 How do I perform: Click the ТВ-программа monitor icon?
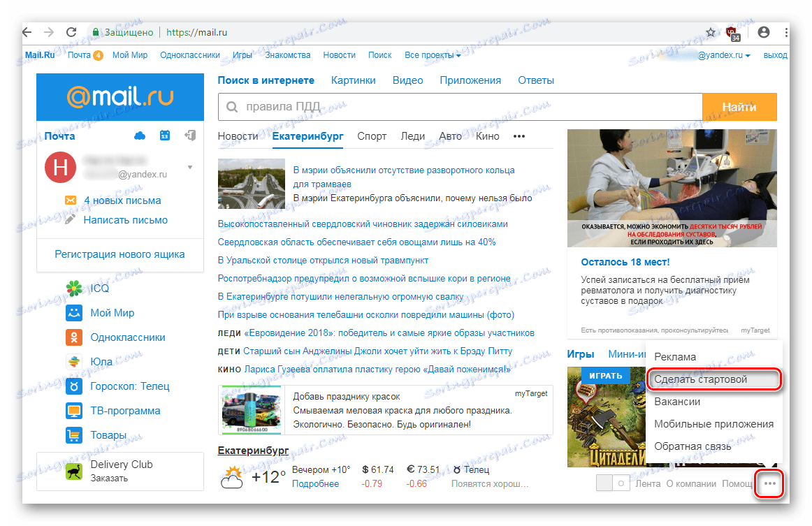pos(74,411)
